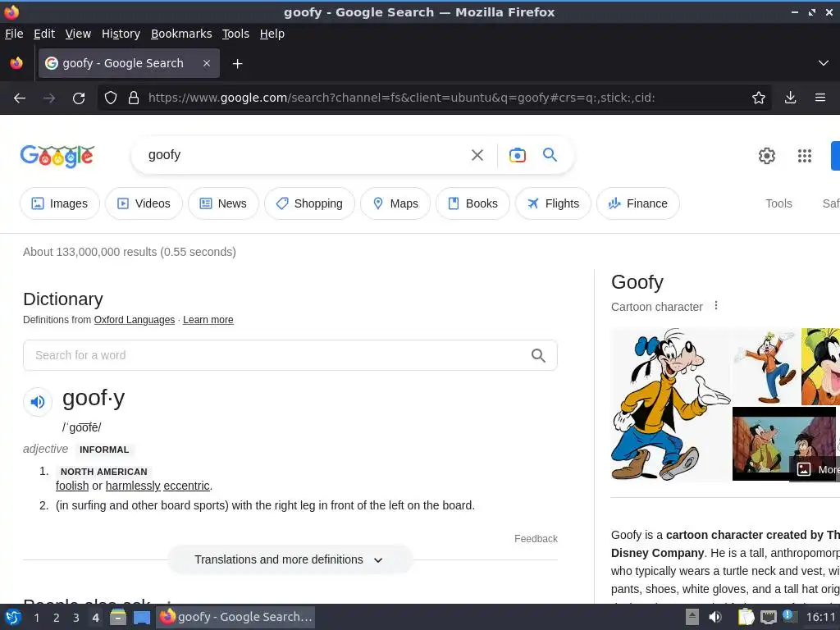Screen dimensions: 840x630
Task: Click the 16:11 clock in taskbar
Action: point(820,618)
